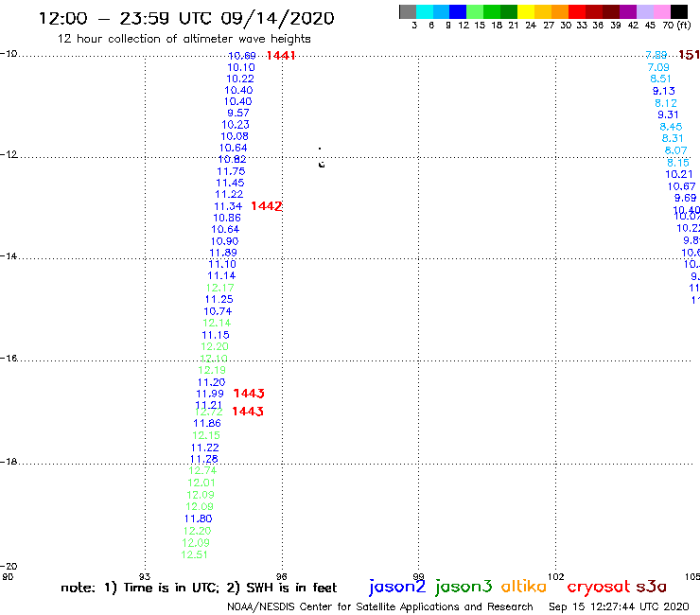Click the blue 11.80 wave height value
The height and width of the screenshot is (615, 700).
[199, 518]
